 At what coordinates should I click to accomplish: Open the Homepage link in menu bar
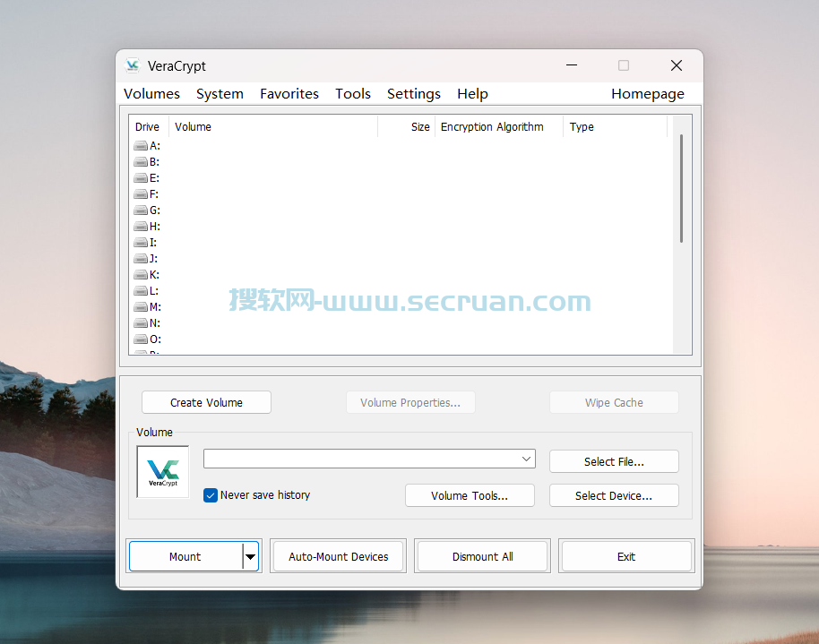[648, 94]
